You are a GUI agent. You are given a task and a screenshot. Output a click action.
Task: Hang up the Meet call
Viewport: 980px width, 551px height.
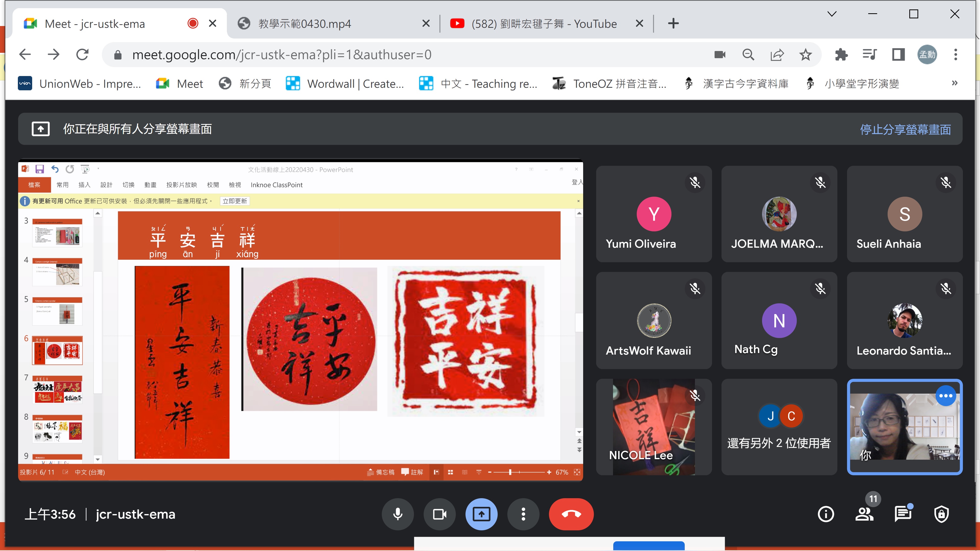(571, 514)
